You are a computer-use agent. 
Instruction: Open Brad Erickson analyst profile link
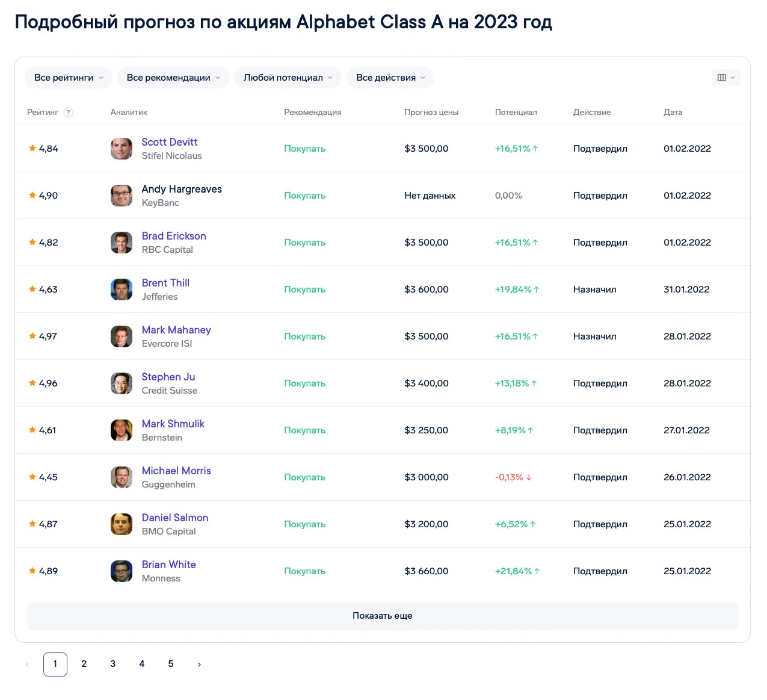click(174, 236)
